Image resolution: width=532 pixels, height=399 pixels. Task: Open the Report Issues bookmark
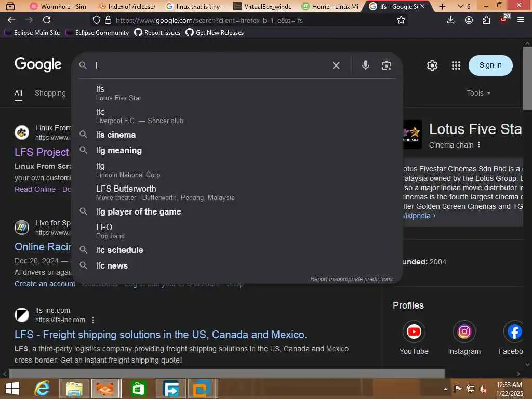(x=157, y=33)
